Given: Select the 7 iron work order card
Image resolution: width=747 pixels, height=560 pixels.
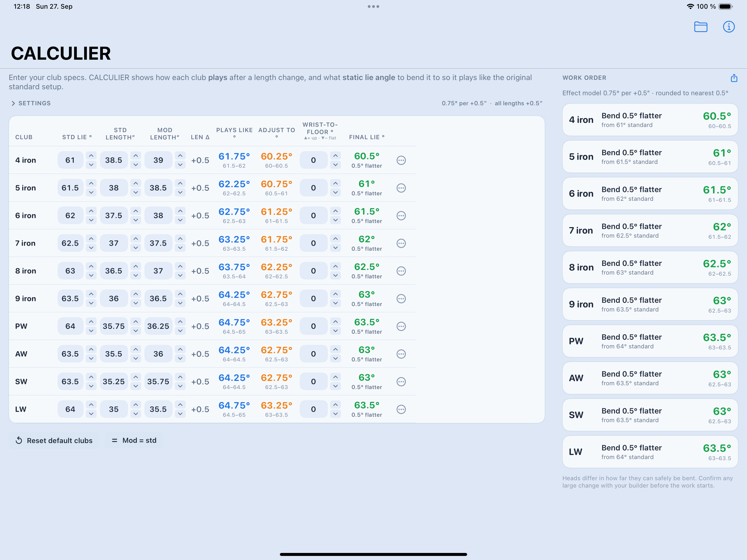Looking at the screenshot, I should 650,231.
